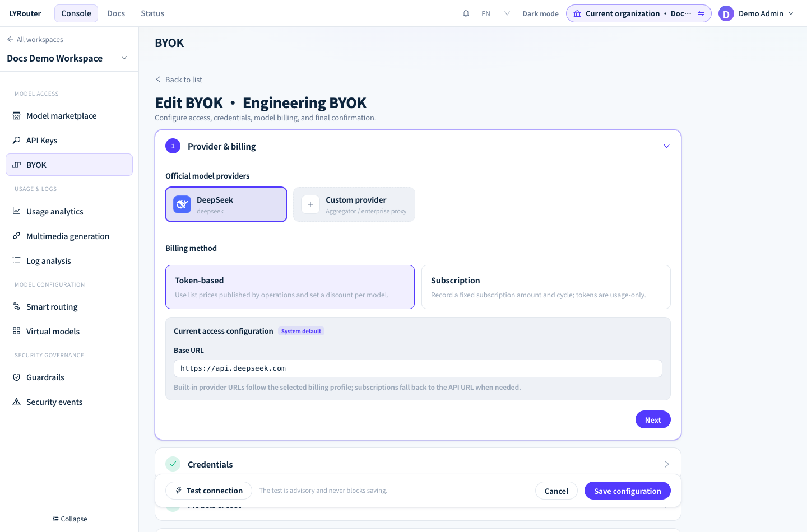Click the API Keys key icon

[x=17, y=141]
